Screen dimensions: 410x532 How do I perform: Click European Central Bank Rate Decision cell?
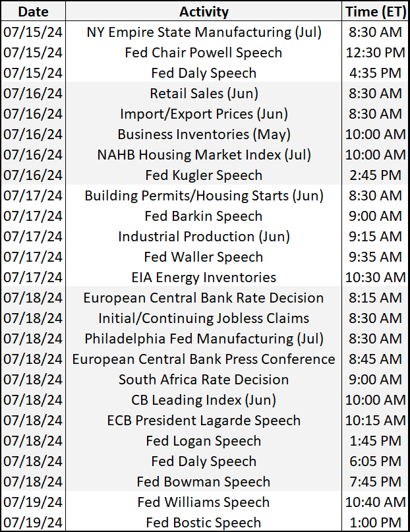[x=204, y=298]
